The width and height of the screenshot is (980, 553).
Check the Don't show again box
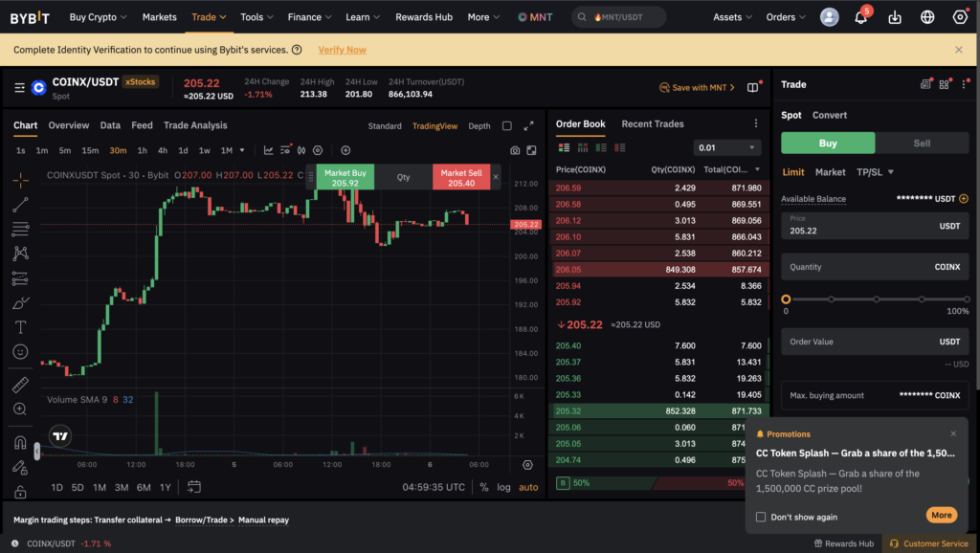coord(761,517)
